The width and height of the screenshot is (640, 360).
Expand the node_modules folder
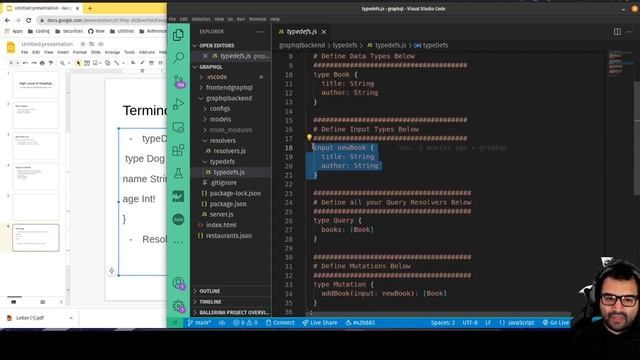coord(231,130)
